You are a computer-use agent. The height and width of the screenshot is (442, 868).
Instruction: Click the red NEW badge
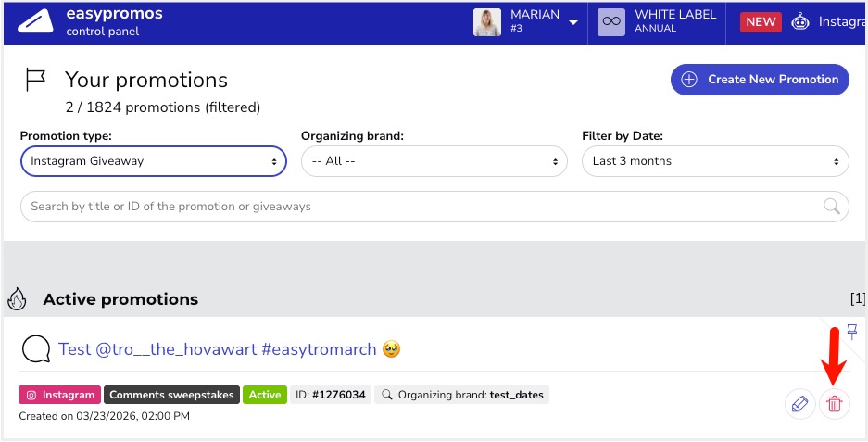[761, 22]
